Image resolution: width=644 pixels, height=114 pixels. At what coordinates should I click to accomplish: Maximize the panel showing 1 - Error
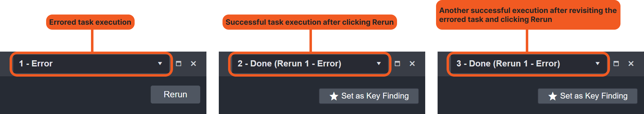coord(179,64)
